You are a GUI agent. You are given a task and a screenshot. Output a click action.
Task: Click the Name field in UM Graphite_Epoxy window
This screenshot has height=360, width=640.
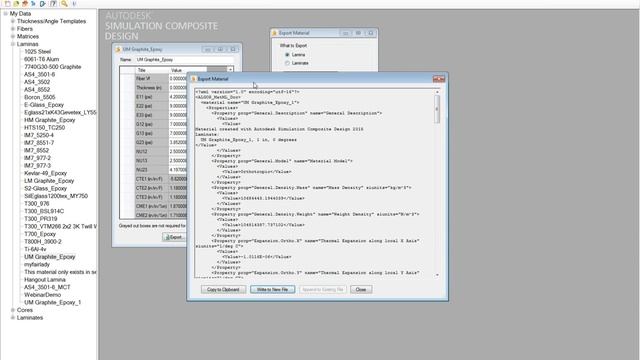tap(184, 60)
